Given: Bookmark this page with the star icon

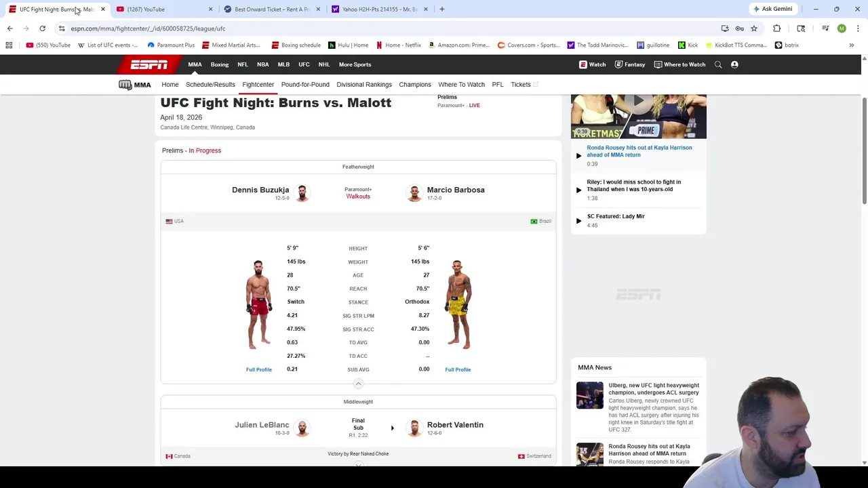Looking at the screenshot, I should tap(754, 28).
